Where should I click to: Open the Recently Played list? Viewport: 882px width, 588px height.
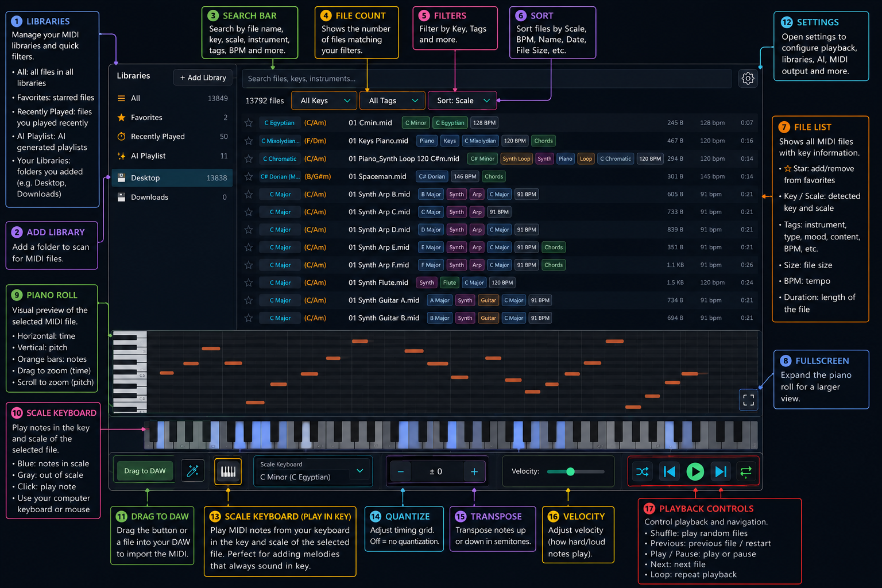pyautogui.click(x=172, y=136)
